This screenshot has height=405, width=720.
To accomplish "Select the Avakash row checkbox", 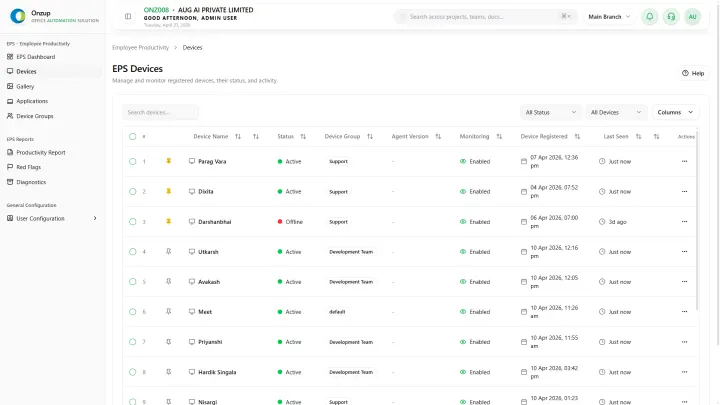I will pos(133,281).
